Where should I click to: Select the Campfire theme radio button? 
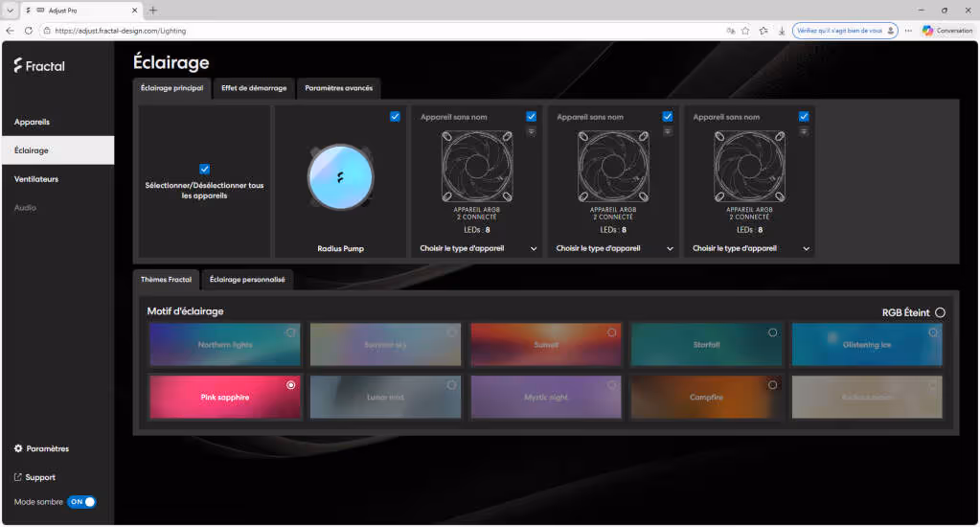pyautogui.click(x=772, y=385)
